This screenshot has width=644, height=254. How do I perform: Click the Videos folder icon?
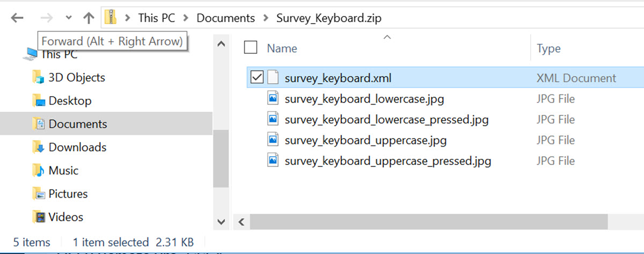38,217
